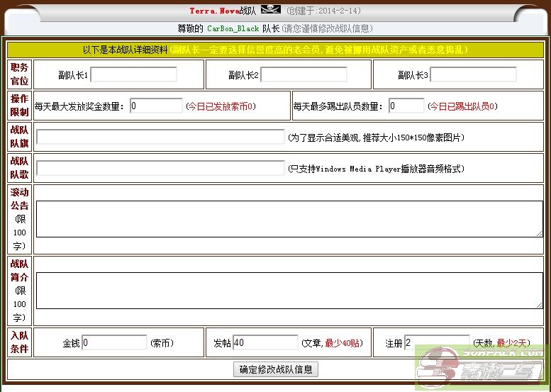Focus the 战队简介 text area
Screen dimensions: 551x392
[289, 290]
